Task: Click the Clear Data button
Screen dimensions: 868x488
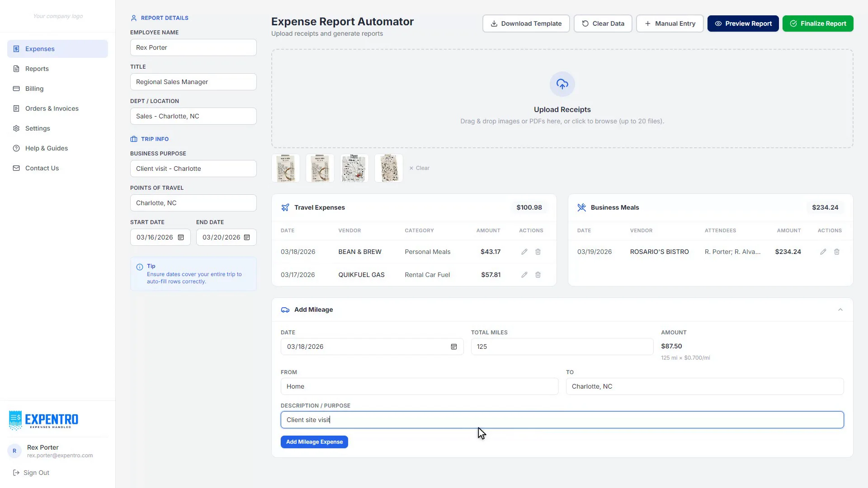Action: [603, 23]
